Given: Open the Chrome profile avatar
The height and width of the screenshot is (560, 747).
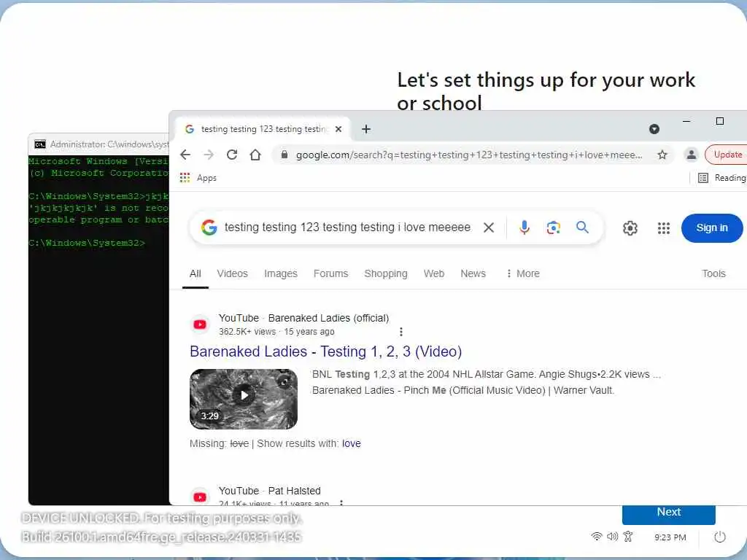Looking at the screenshot, I should (x=691, y=155).
